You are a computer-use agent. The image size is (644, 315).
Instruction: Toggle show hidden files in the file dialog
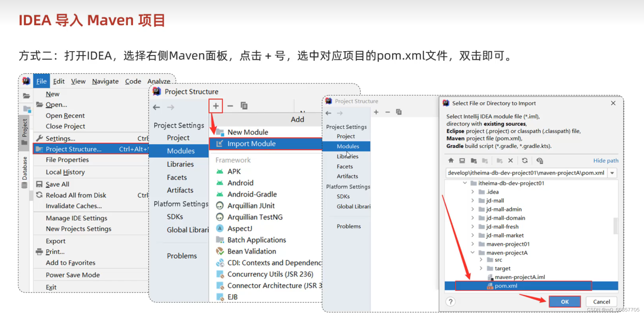[x=540, y=160]
